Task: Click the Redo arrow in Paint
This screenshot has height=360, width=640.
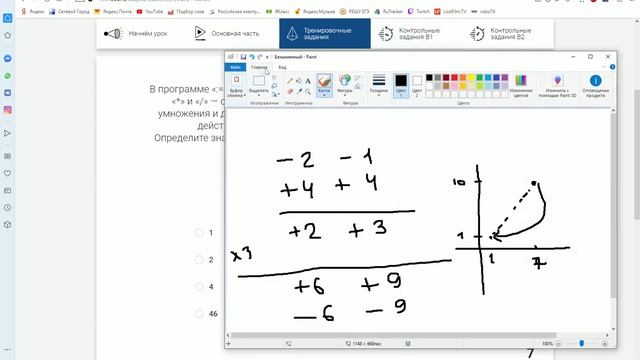Action: (260, 57)
